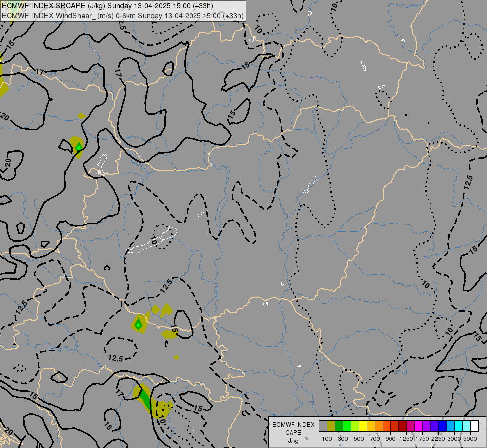Click the 3000 legend value
The width and height of the screenshot is (487, 448).
(454, 439)
